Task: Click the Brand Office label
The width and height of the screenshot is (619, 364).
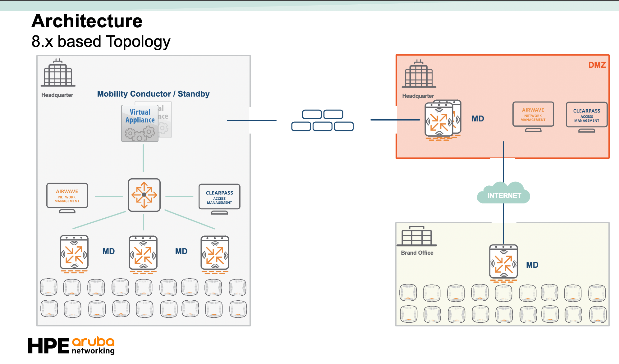Action: click(x=417, y=253)
